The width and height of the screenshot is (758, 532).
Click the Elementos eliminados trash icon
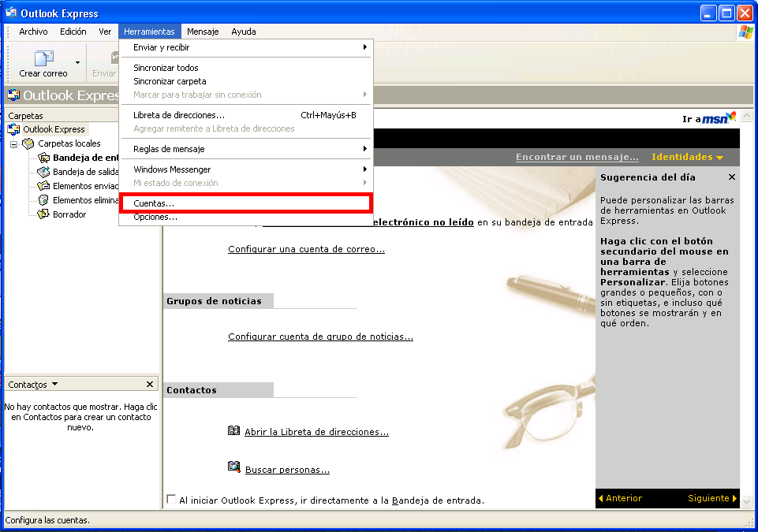click(x=43, y=200)
